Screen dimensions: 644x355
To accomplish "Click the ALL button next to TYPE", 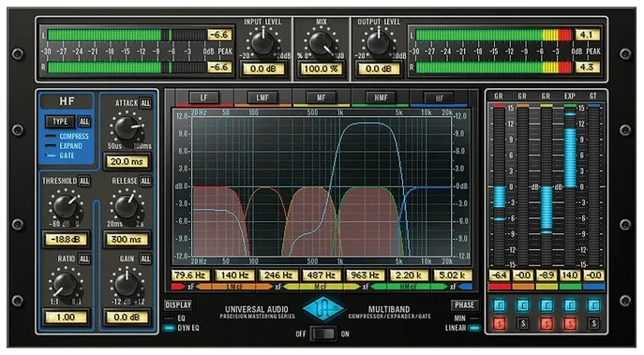I will pos(84,122).
